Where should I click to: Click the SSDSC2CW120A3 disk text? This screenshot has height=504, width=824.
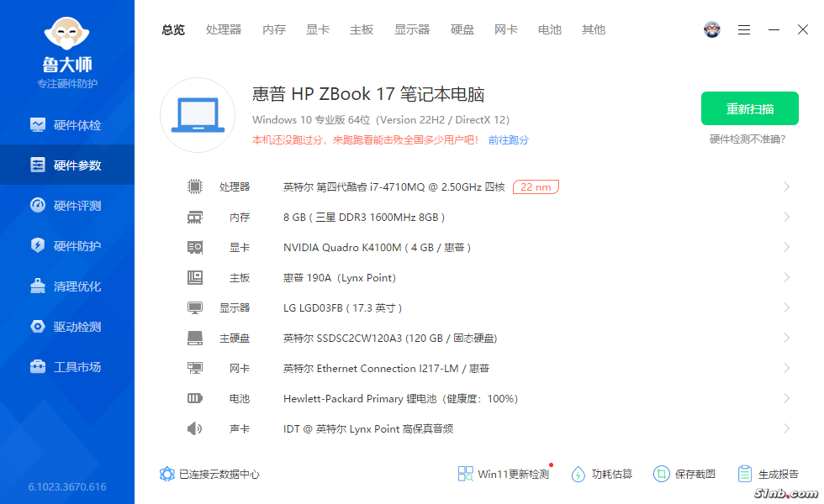coord(390,338)
